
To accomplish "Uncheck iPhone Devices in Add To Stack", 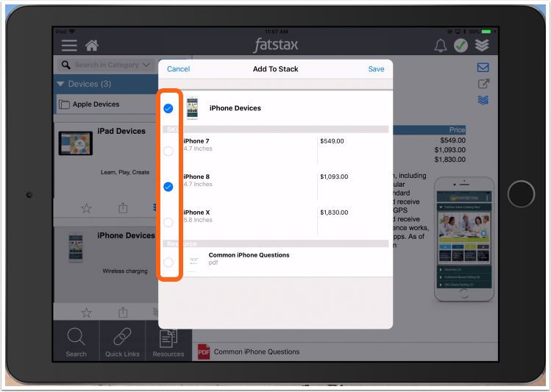I will (x=168, y=108).
